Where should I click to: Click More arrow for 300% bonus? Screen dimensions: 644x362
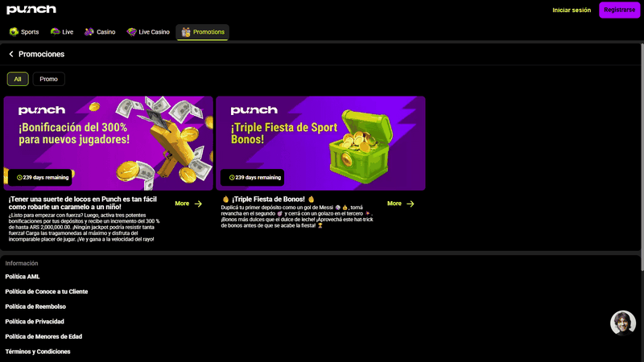[x=188, y=204]
